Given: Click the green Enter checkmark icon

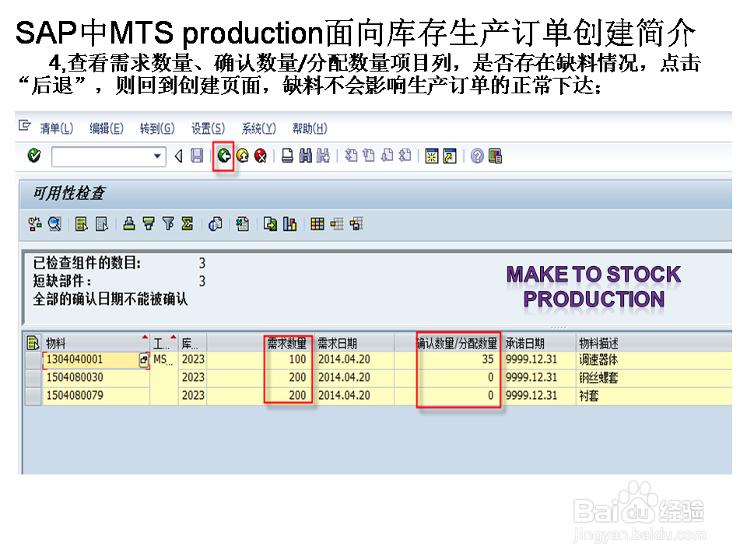Looking at the screenshot, I should coord(34,156).
